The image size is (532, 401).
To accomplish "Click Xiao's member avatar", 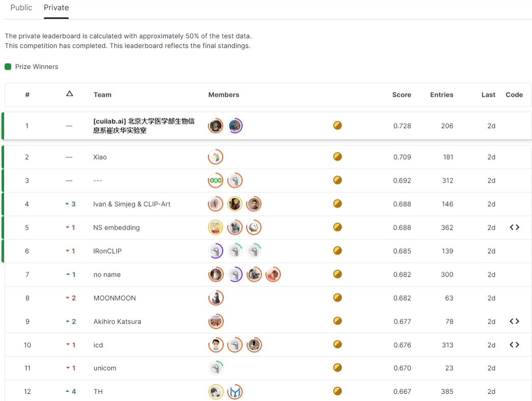I will tap(216, 157).
